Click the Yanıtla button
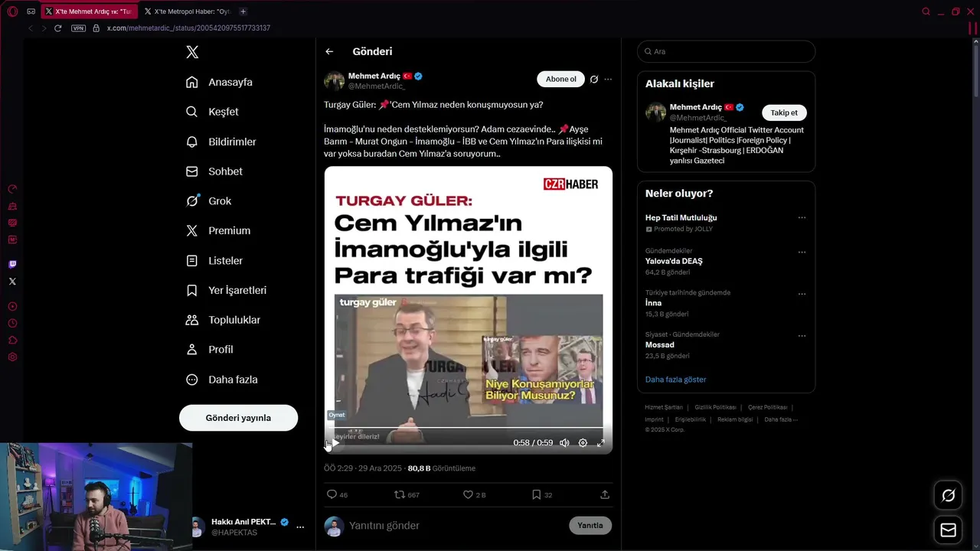980x551 pixels. click(x=590, y=526)
